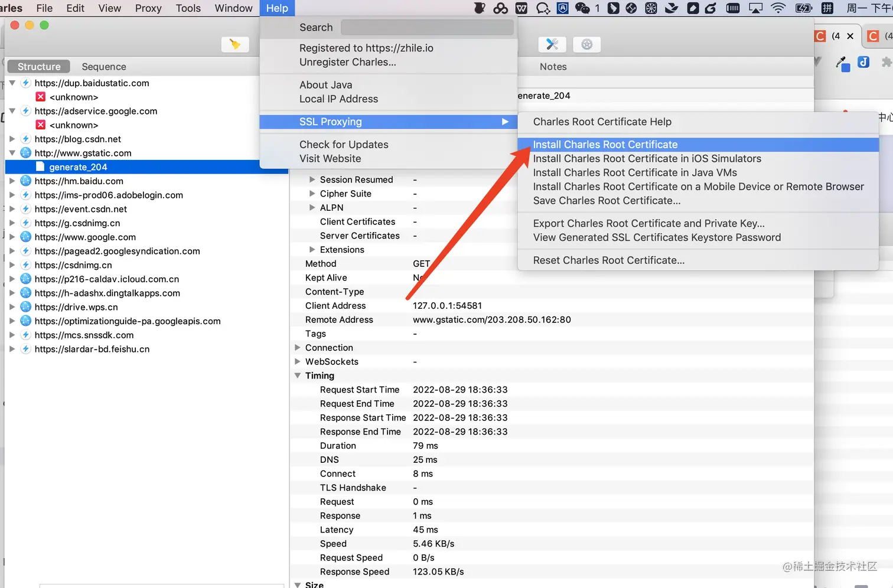The width and height of the screenshot is (893, 588).
Task: Click the lightning icon beside https://blog.csdn.net
Action: pyautogui.click(x=25, y=139)
